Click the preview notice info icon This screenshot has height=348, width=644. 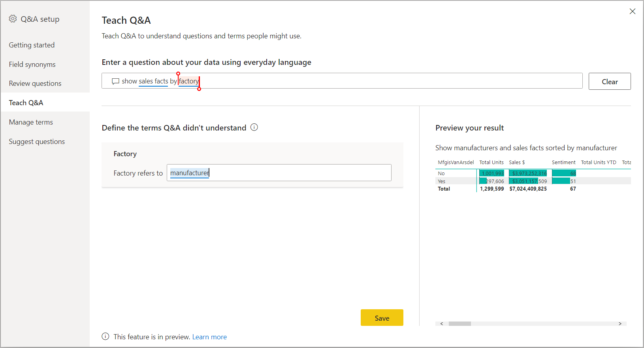[105, 337]
